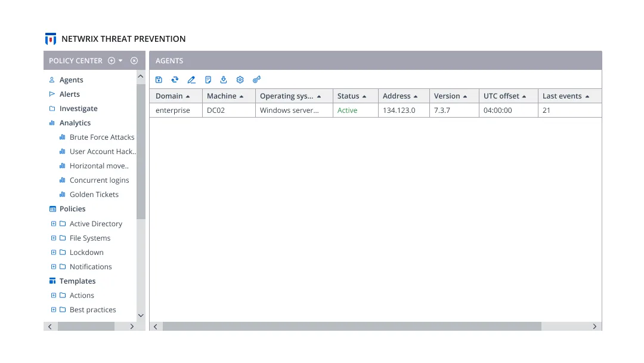644x363 pixels.
Task: Expand the Best practices folder
Action: coord(54,309)
